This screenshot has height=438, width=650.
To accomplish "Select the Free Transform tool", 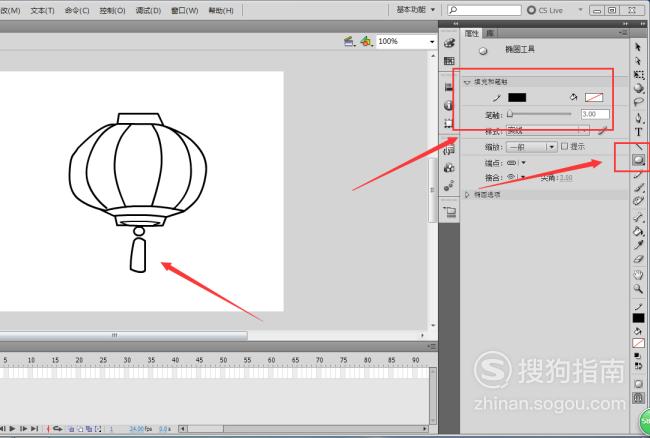I will click(x=638, y=75).
